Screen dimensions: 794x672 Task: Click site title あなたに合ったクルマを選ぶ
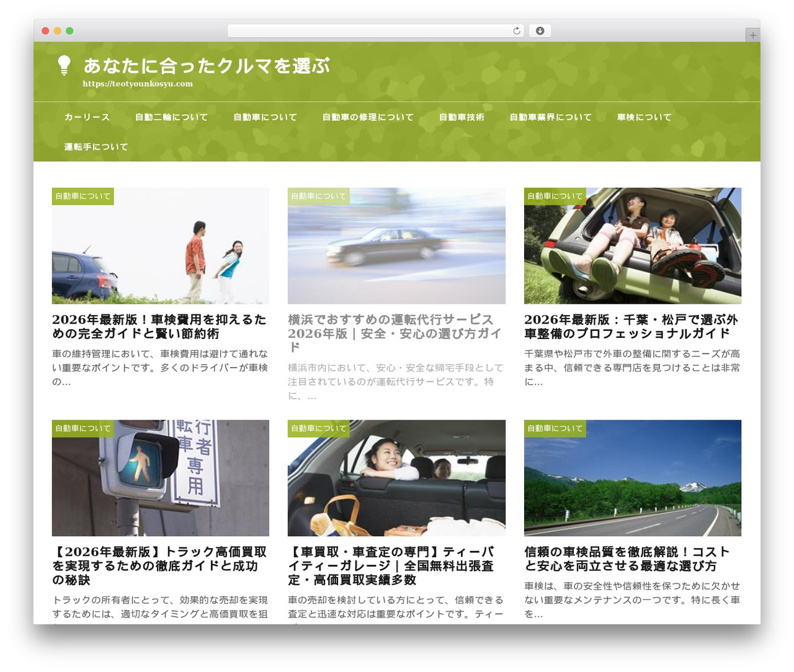[x=207, y=66]
